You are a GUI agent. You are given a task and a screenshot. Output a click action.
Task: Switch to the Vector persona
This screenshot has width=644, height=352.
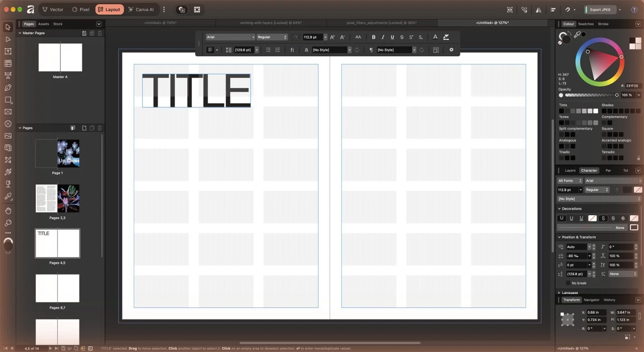coord(53,10)
